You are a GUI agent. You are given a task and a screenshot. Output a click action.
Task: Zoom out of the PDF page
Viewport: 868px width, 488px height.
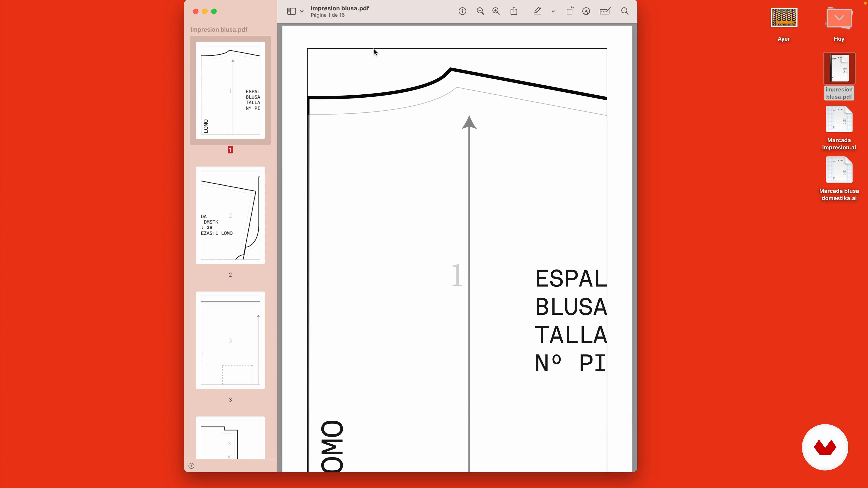pyautogui.click(x=480, y=12)
